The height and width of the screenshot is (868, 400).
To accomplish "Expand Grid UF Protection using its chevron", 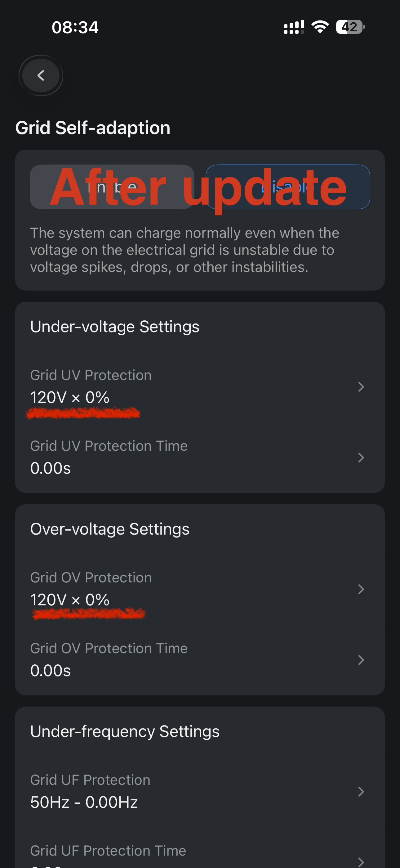I will (361, 792).
